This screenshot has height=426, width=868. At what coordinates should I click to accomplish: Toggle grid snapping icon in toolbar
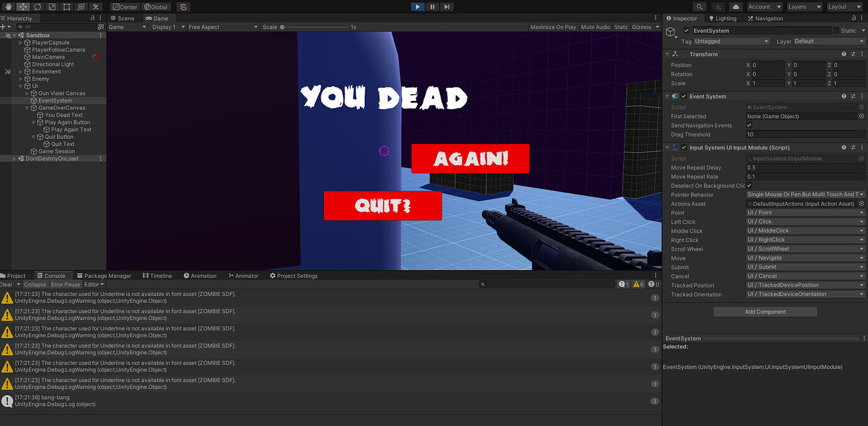pos(183,6)
